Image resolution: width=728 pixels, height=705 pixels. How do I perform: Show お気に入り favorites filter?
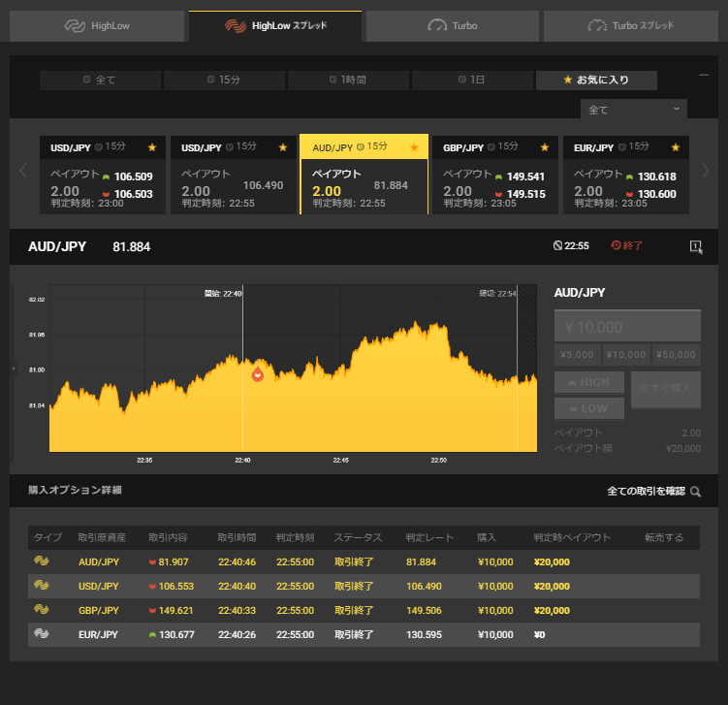coord(596,80)
